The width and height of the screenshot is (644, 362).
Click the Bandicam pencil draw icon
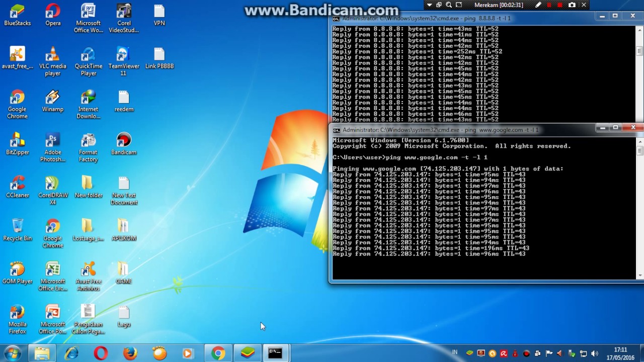point(538,5)
